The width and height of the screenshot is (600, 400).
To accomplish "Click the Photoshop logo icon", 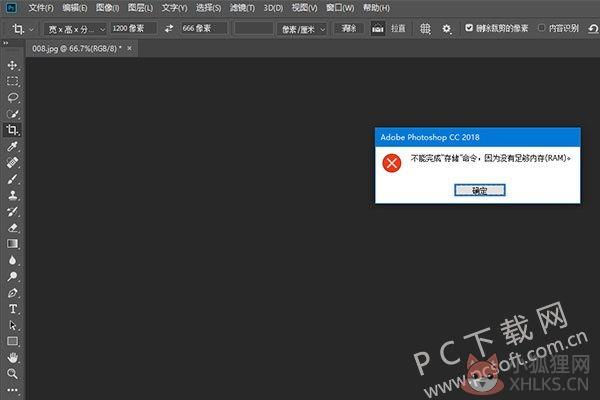I will 11,8.
